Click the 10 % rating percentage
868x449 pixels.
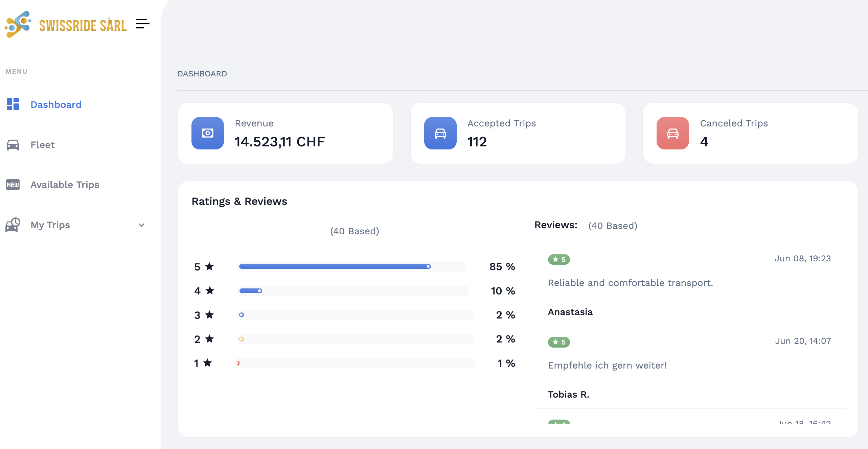tap(503, 291)
